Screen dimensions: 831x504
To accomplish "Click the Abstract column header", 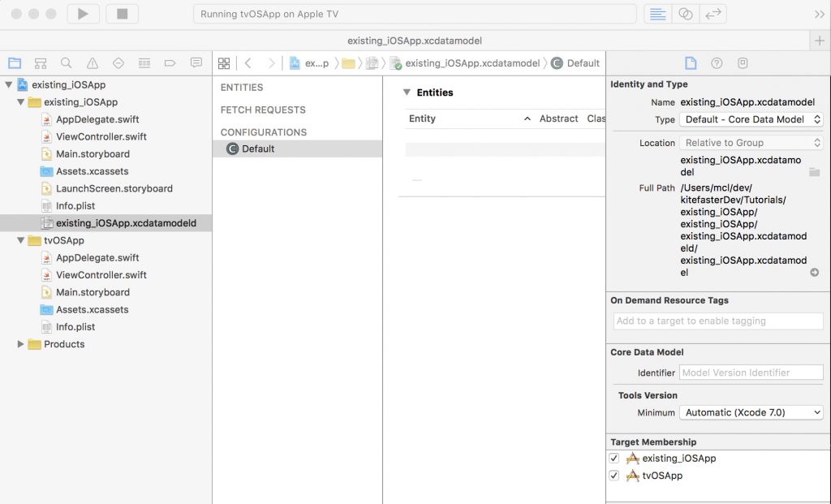I will point(558,118).
